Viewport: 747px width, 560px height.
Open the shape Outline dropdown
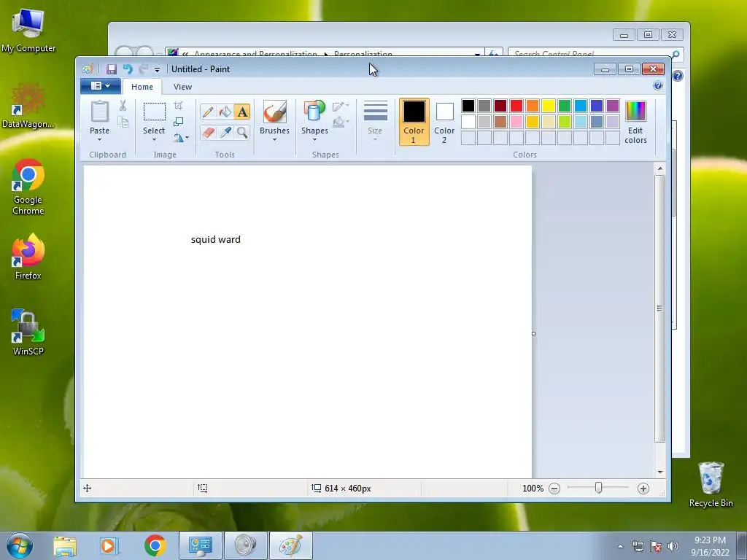[x=340, y=106]
